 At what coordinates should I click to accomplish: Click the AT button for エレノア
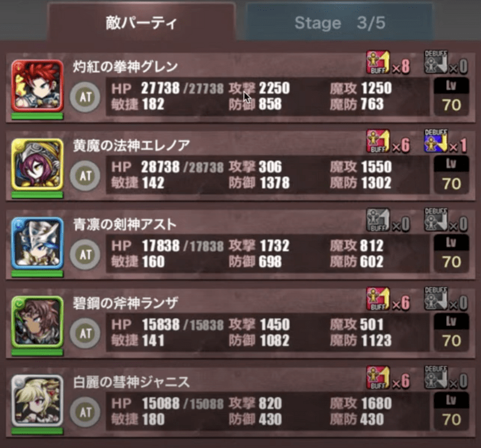pyautogui.click(x=85, y=176)
